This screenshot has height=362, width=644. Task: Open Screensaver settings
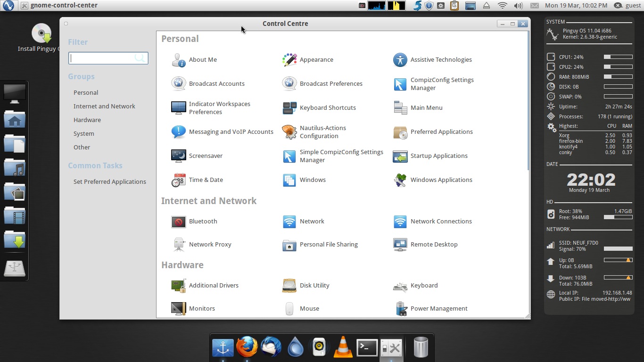point(197,156)
